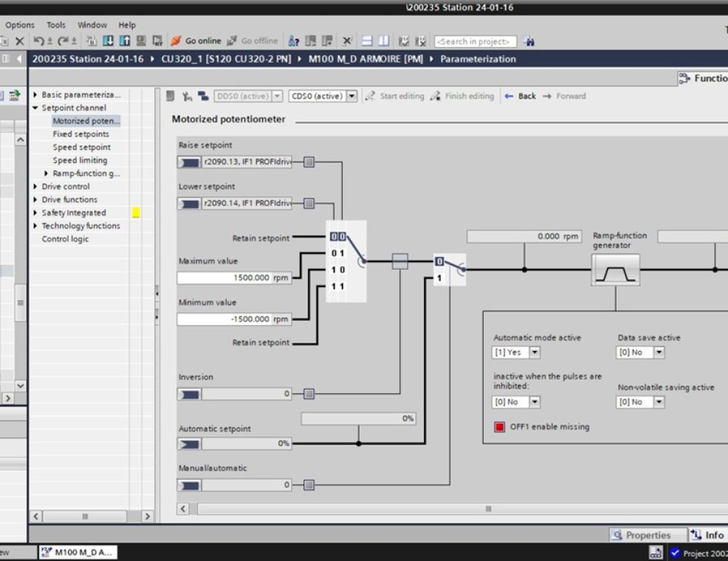Click the undo icon in the toolbar
Image resolution: width=728 pixels, height=561 pixels.
click(39, 41)
